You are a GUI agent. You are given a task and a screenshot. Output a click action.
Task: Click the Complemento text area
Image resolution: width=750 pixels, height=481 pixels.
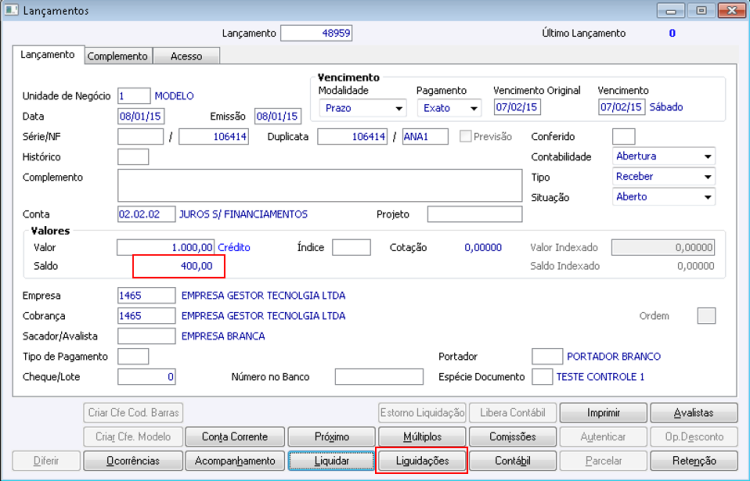click(x=320, y=185)
